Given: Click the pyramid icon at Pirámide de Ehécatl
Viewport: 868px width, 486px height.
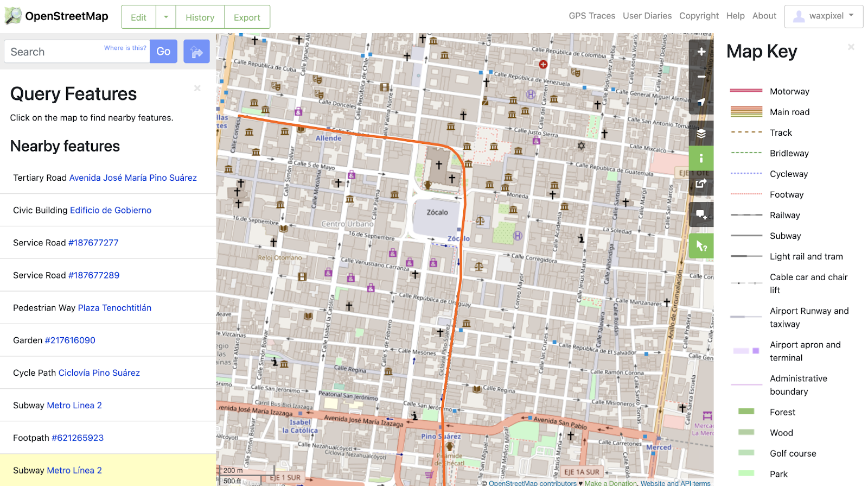Looking at the screenshot, I should (x=450, y=446).
